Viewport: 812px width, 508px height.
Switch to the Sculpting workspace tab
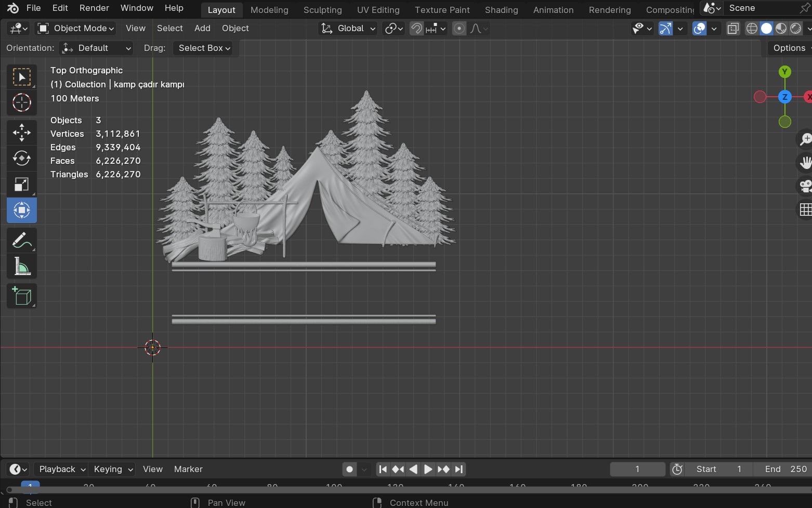coord(322,9)
